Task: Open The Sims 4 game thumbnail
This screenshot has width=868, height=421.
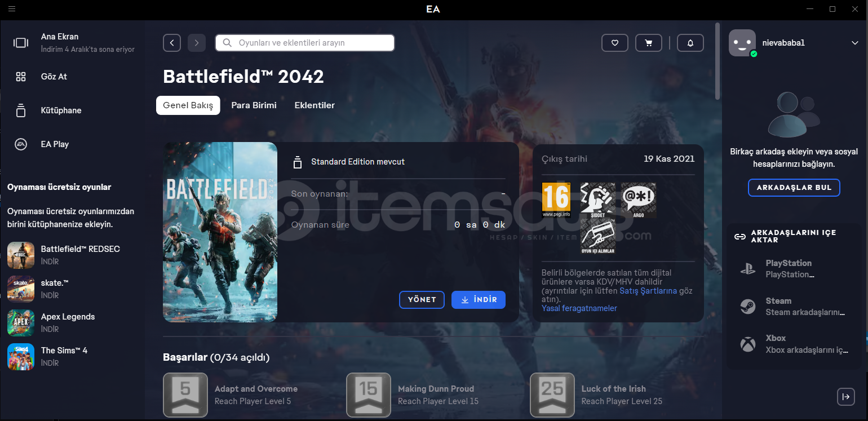Action: tap(21, 357)
